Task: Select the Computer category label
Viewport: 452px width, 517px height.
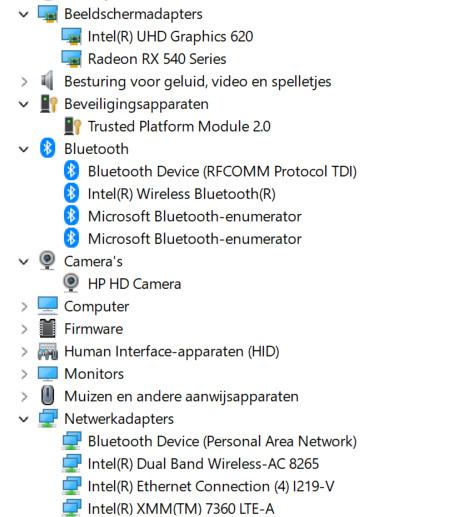Action: pos(96,306)
